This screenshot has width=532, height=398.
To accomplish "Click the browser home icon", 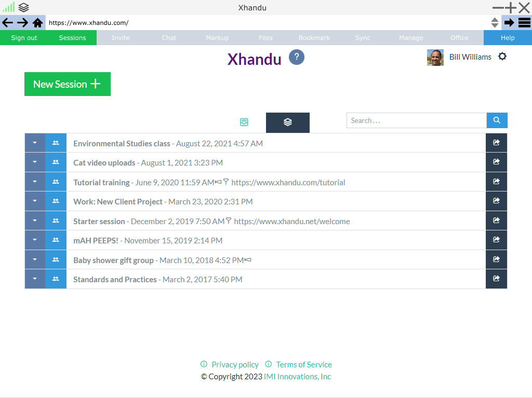I will [37, 23].
